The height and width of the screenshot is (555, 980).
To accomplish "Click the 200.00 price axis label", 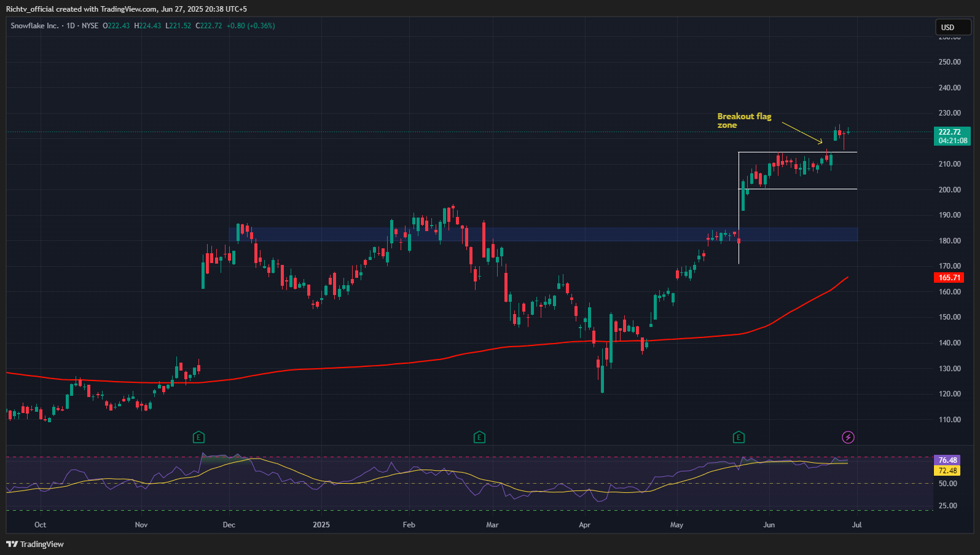I will 950,190.
